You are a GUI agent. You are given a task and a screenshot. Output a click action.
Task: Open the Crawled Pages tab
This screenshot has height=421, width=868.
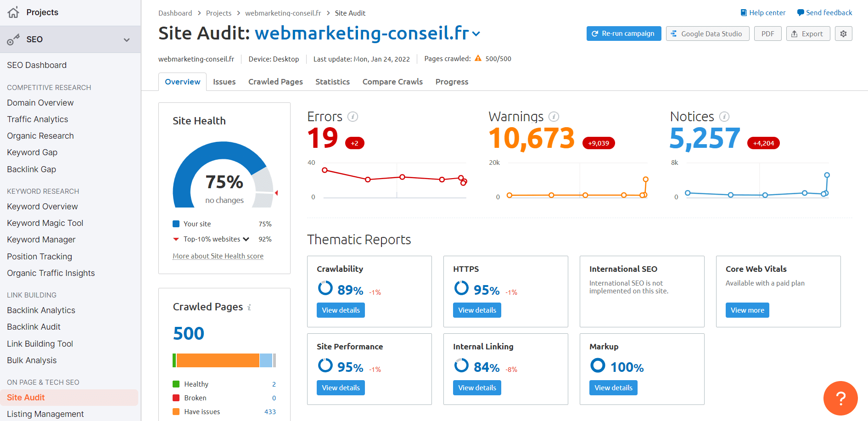point(275,82)
